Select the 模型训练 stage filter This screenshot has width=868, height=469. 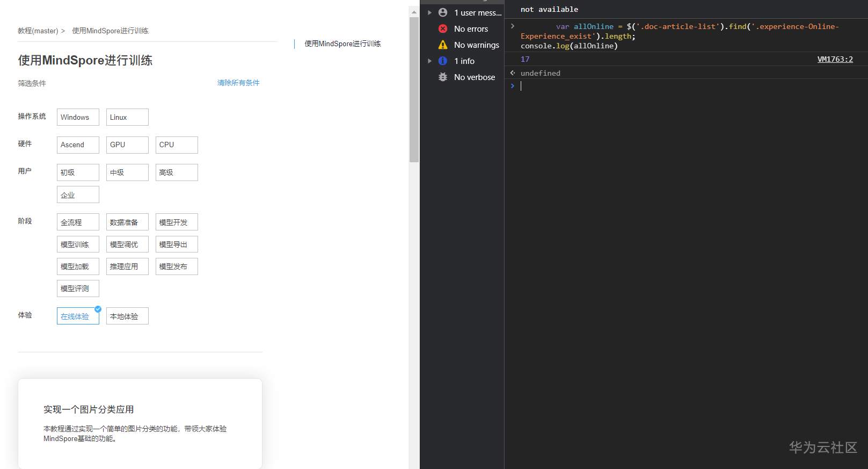click(78, 244)
